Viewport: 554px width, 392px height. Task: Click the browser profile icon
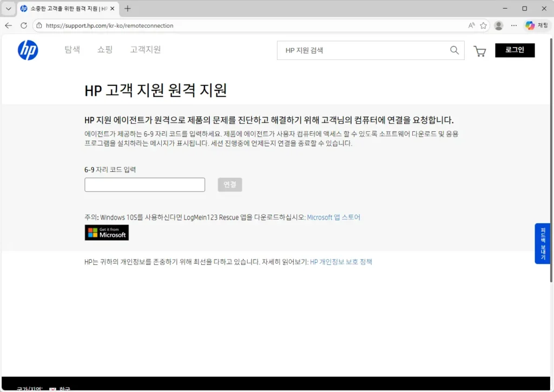pyautogui.click(x=498, y=25)
